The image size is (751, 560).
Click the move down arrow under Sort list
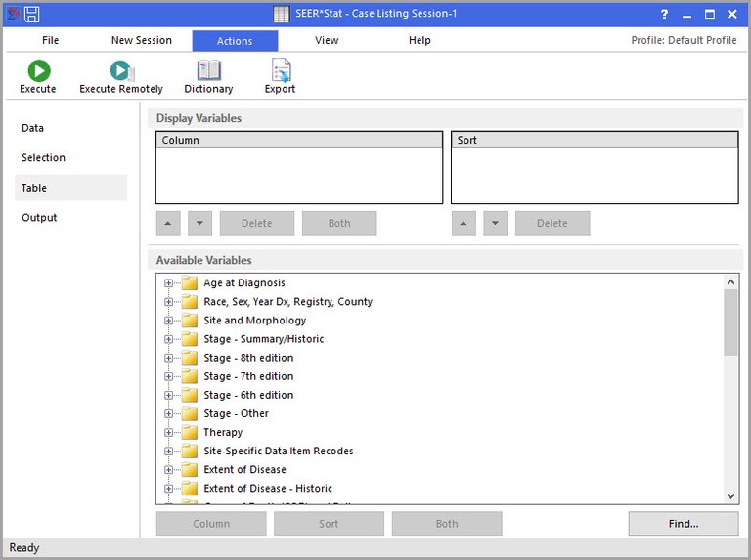[x=495, y=223]
